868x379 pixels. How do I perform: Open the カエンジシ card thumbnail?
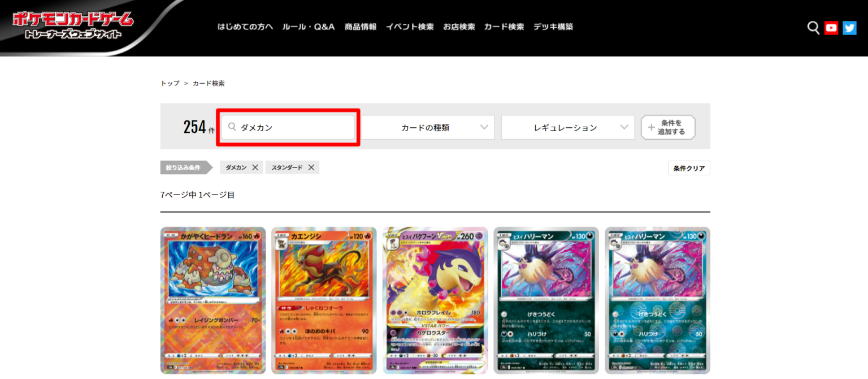324,300
